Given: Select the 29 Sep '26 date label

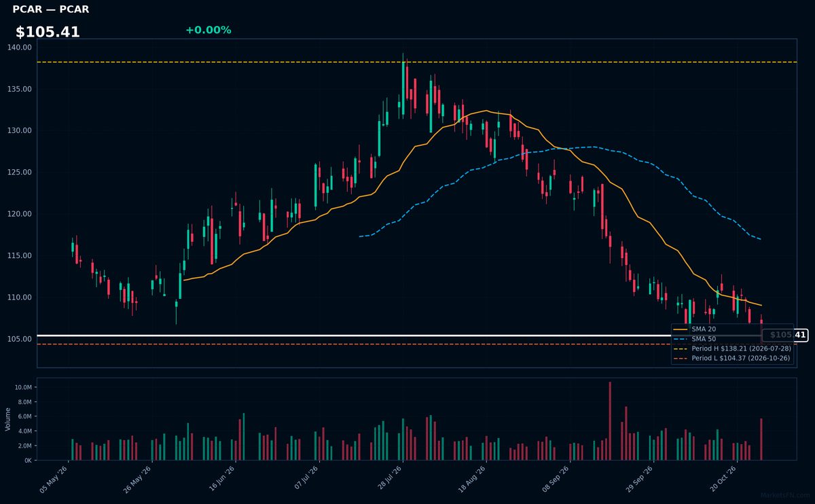Looking at the screenshot, I should point(640,480).
